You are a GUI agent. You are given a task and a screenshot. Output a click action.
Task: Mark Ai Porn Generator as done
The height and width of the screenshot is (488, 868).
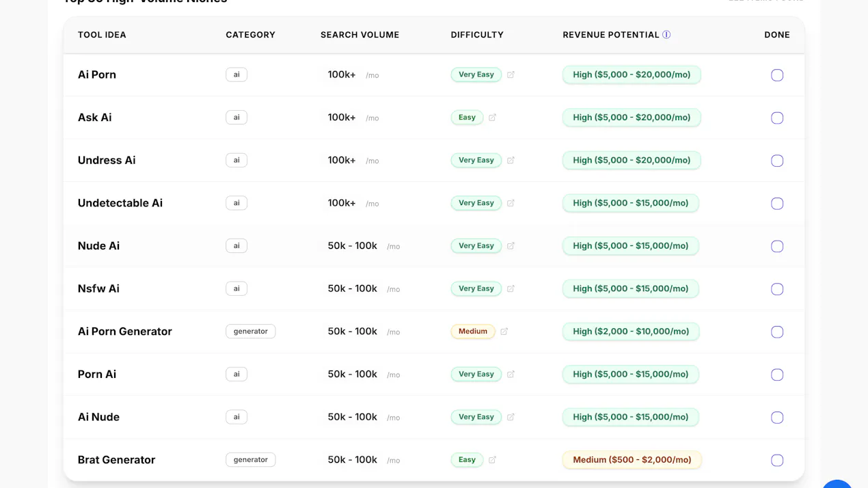tap(777, 332)
